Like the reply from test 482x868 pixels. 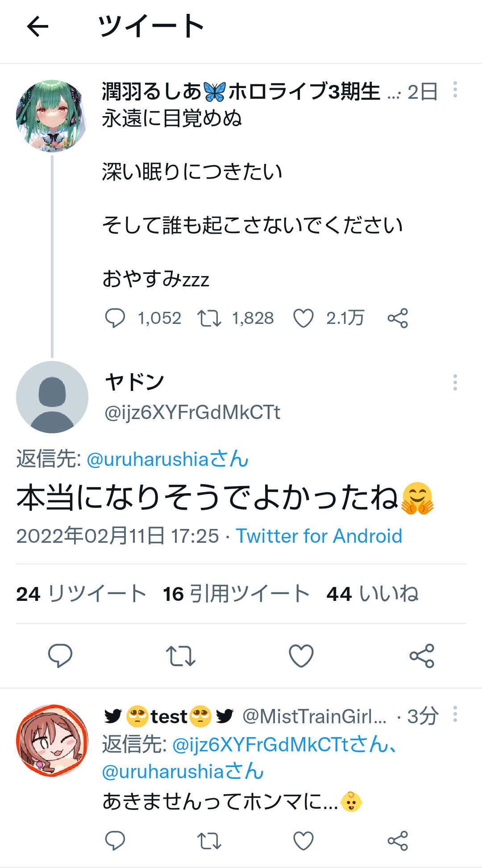point(303,841)
